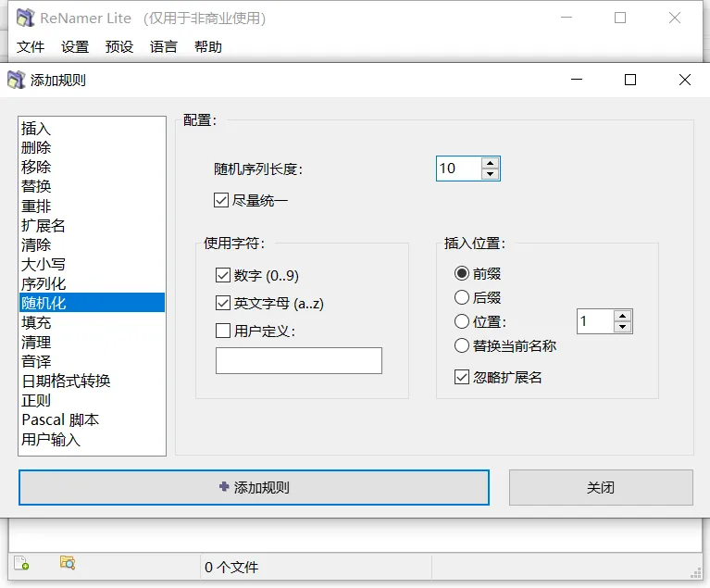Select the 序列化 rule in the list
The height and width of the screenshot is (588, 710).
click(x=92, y=283)
